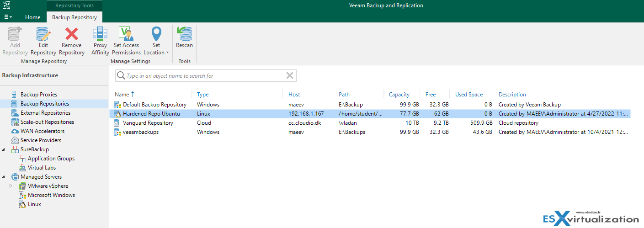Click the Linux penguin icon in the tree
Image resolution: width=644 pixels, height=228 pixels.
(x=22, y=204)
